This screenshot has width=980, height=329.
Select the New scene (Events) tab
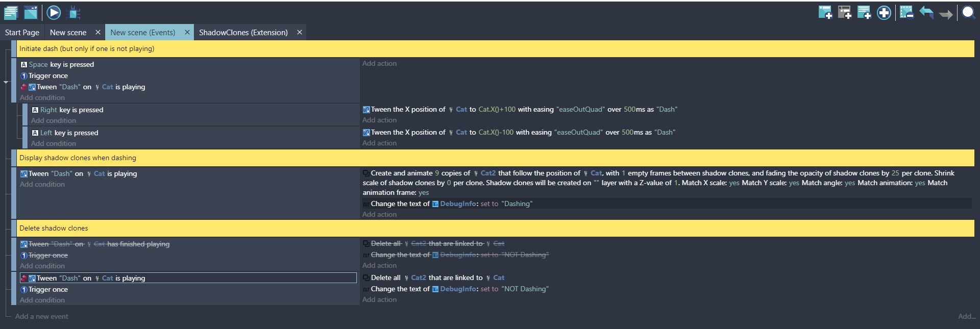pyautogui.click(x=143, y=32)
